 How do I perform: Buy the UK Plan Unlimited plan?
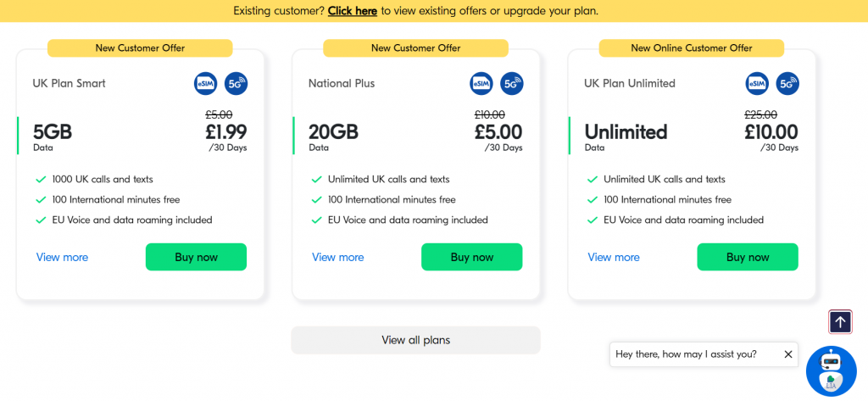click(748, 257)
